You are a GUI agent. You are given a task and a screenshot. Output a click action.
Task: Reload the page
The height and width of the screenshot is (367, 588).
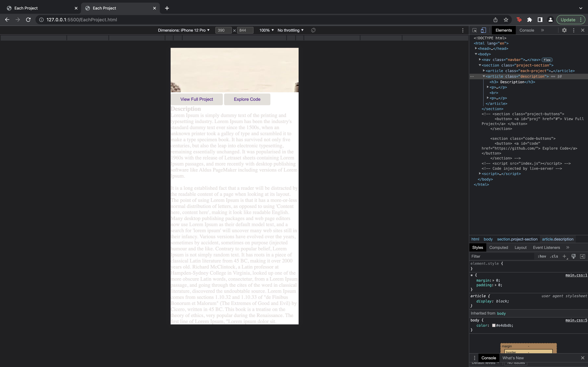[x=28, y=20]
